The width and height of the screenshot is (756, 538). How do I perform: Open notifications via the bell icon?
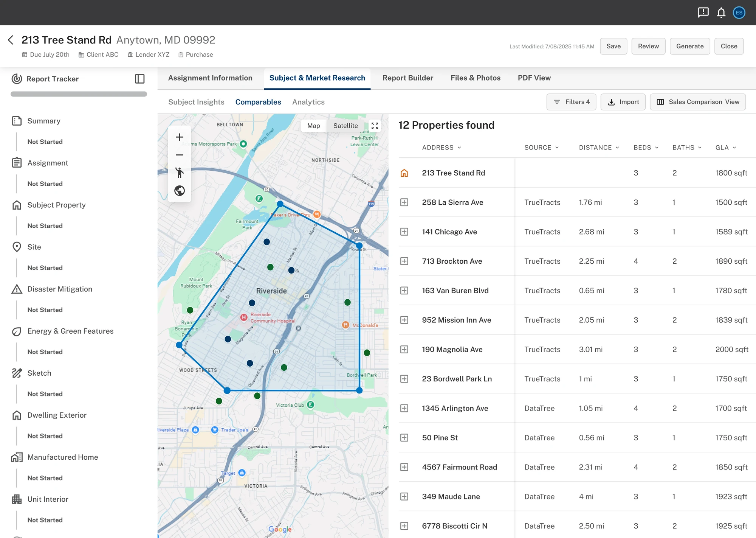721,12
